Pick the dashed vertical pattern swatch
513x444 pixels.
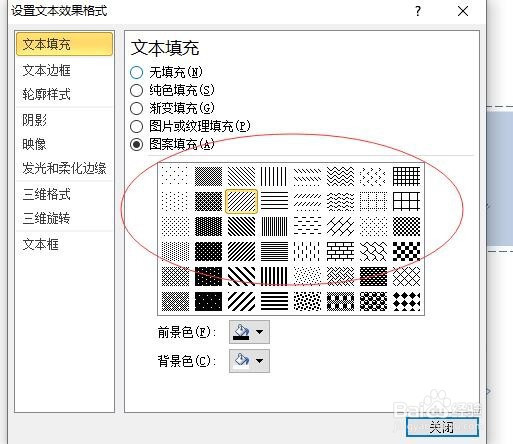coord(307,251)
